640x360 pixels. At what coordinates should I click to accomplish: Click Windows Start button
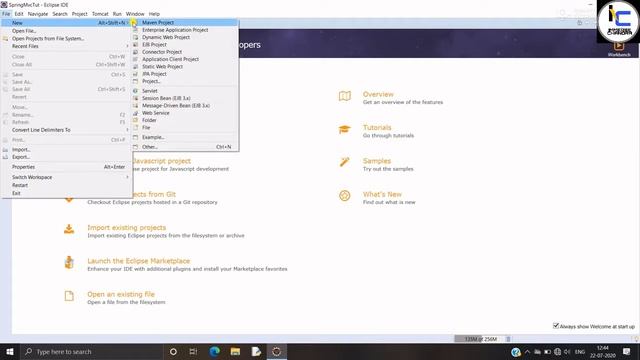point(10,351)
